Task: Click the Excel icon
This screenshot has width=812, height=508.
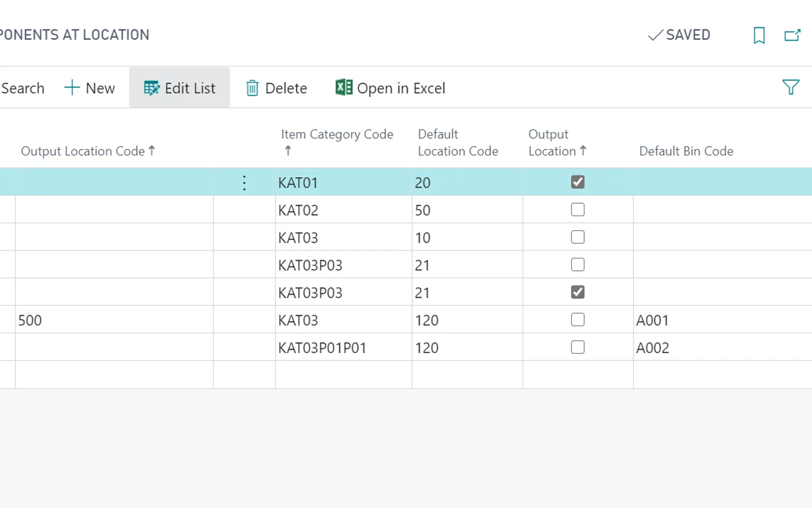Action: tap(344, 87)
